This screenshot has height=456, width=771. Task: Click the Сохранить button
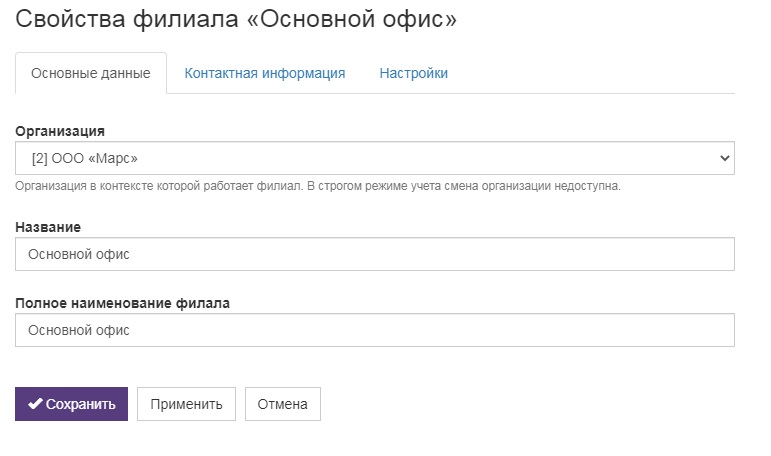coord(71,404)
